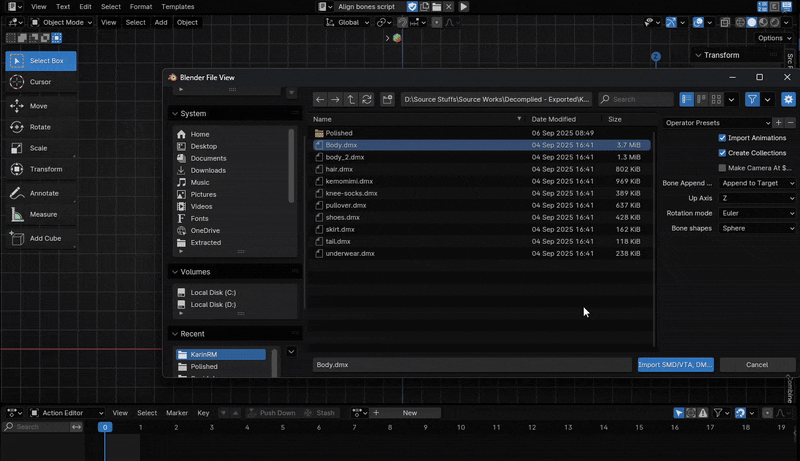Open viewport Options popover
The width and height of the screenshot is (800, 461).
point(774,38)
